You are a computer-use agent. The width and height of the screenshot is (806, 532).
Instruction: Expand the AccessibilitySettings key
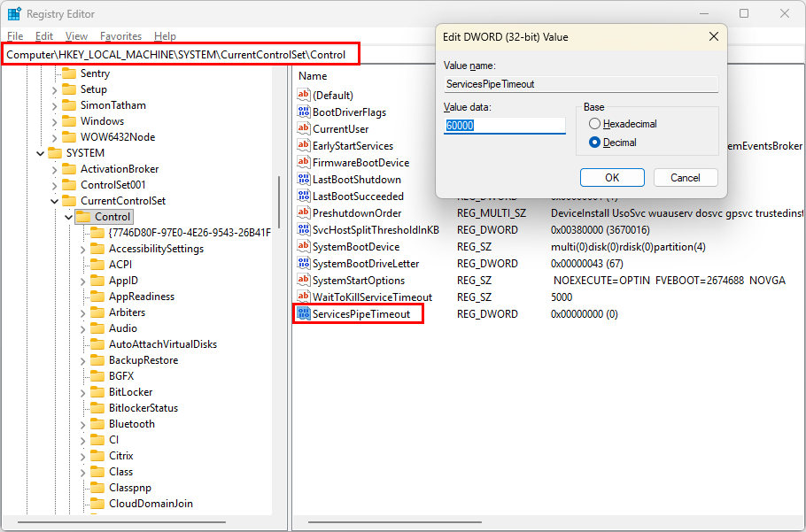click(82, 249)
